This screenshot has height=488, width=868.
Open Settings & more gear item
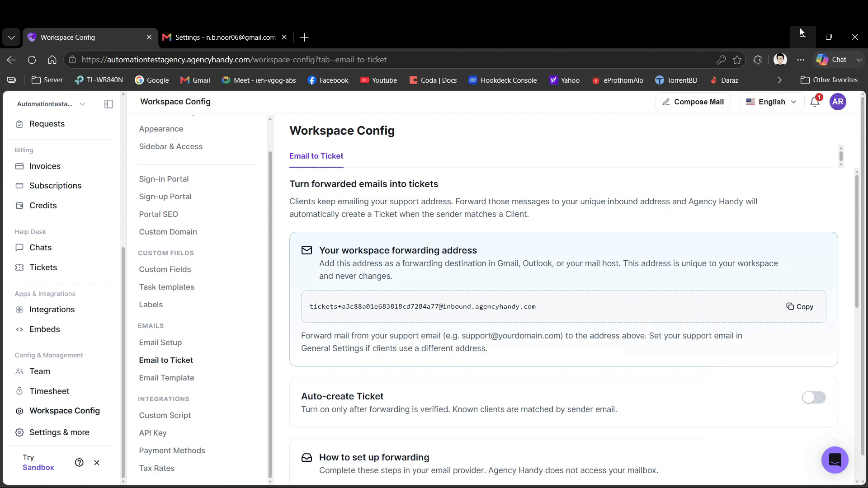tap(61, 432)
